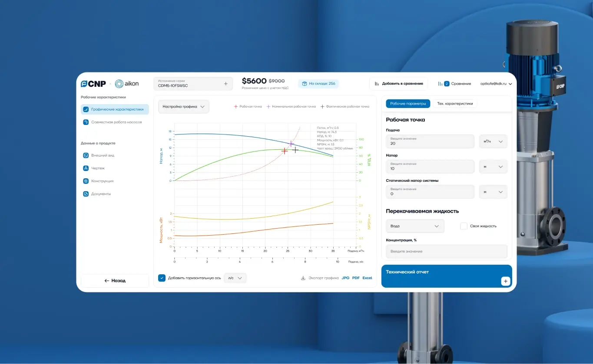
Task: Click the aikon logo
Action: tap(127, 84)
